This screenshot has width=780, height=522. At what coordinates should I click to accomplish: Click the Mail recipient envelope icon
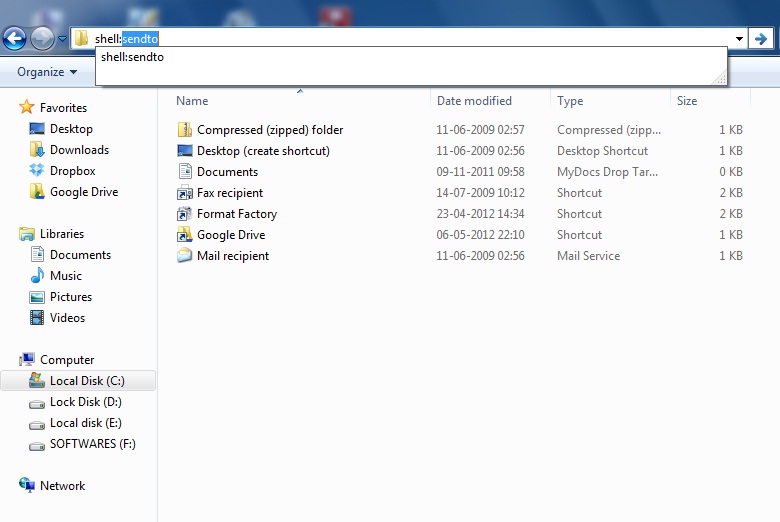point(185,255)
